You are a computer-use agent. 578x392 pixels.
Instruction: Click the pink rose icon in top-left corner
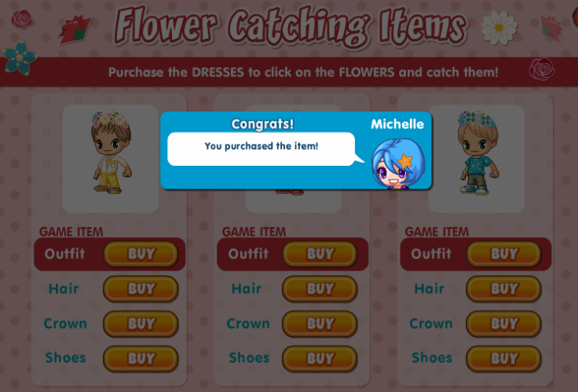pyautogui.click(x=22, y=19)
